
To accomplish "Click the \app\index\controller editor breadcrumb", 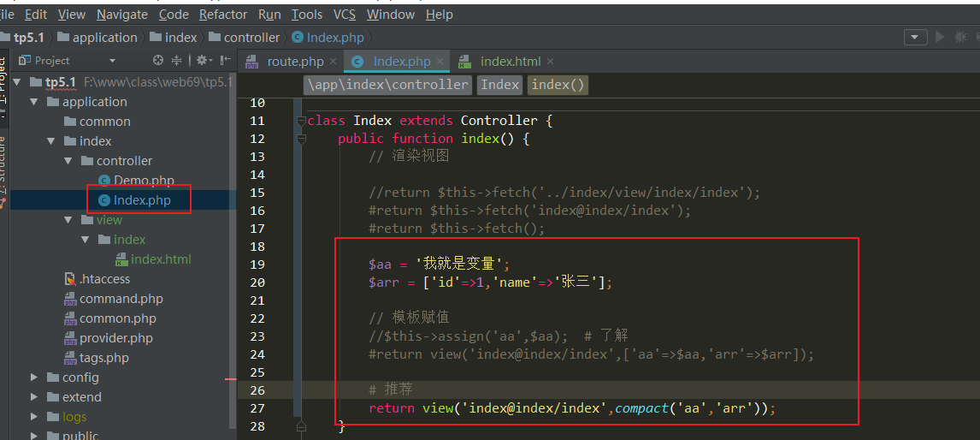I will click(387, 85).
